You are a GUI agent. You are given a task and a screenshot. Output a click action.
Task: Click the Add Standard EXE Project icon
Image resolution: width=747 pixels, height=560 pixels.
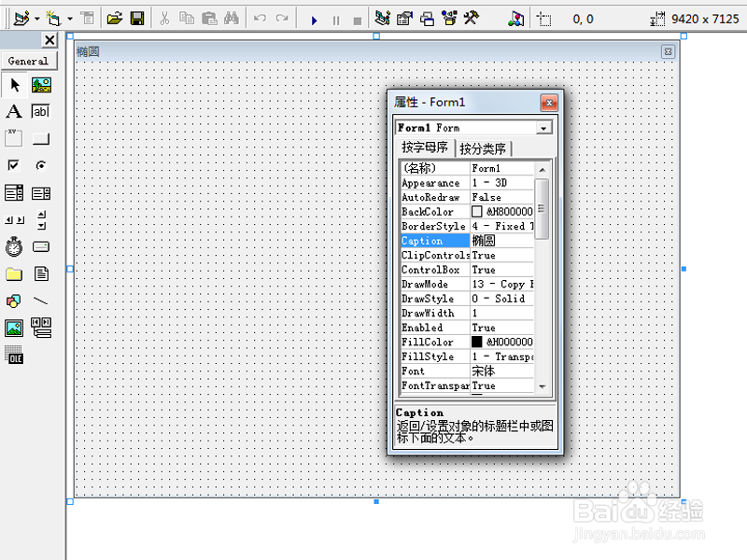tap(21, 19)
